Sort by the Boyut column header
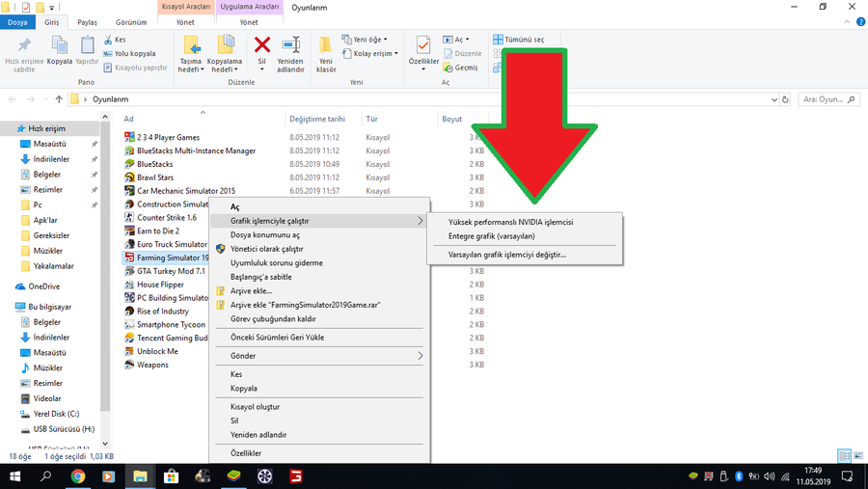 pyautogui.click(x=451, y=119)
